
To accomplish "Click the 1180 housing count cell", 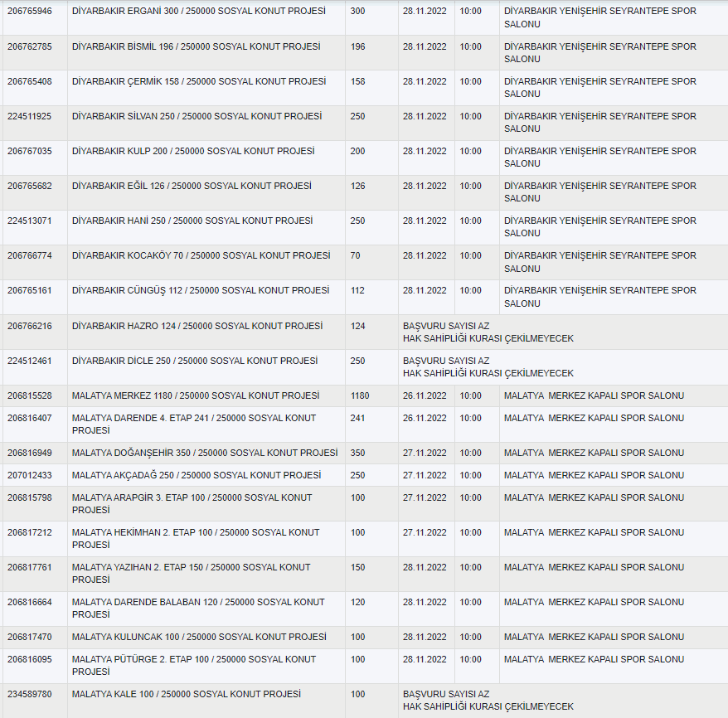I will pyautogui.click(x=360, y=395).
